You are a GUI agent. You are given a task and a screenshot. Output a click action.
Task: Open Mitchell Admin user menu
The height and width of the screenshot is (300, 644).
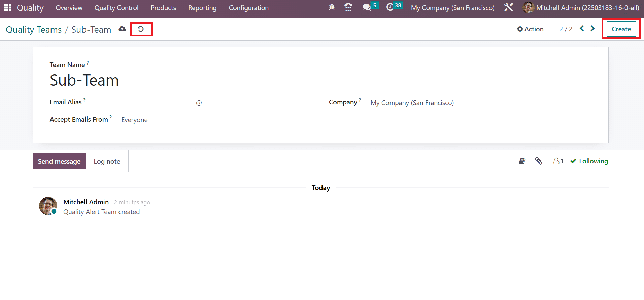pyautogui.click(x=581, y=8)
